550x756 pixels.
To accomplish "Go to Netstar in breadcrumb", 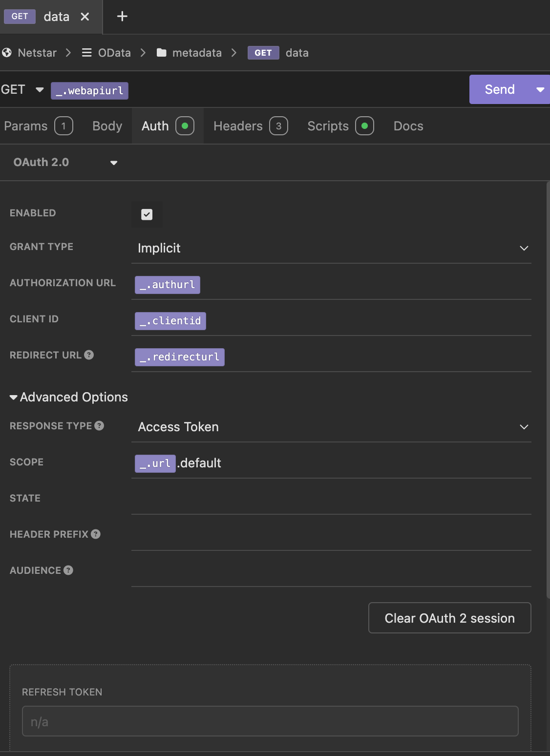I will pos(37,53).
